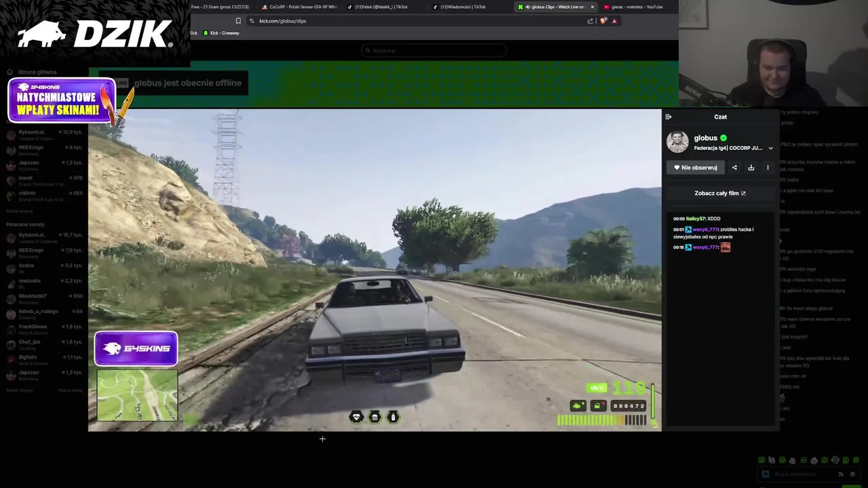Open Zobacz cały film link

[719, 193]
